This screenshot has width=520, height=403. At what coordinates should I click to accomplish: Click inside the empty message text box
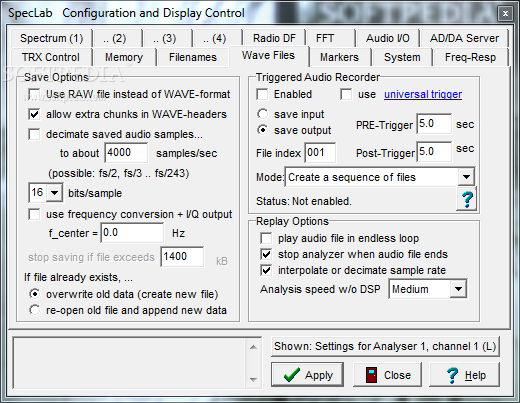coord(130,363)
